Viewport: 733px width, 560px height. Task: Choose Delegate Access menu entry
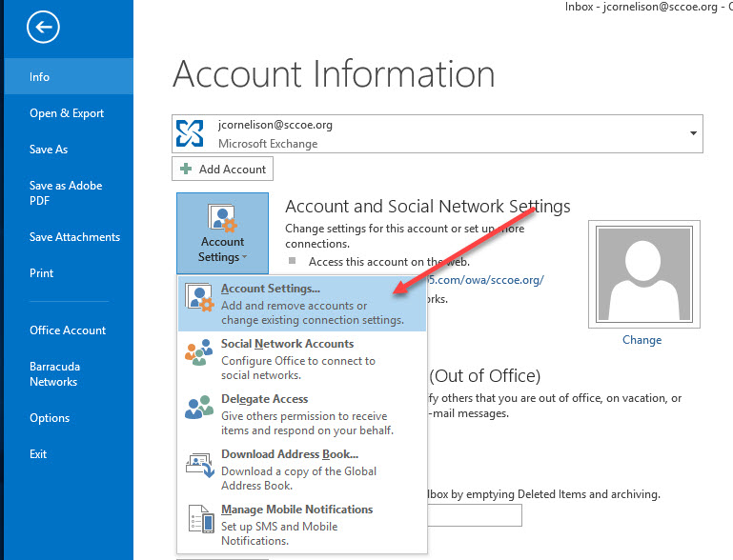point(302,414)
